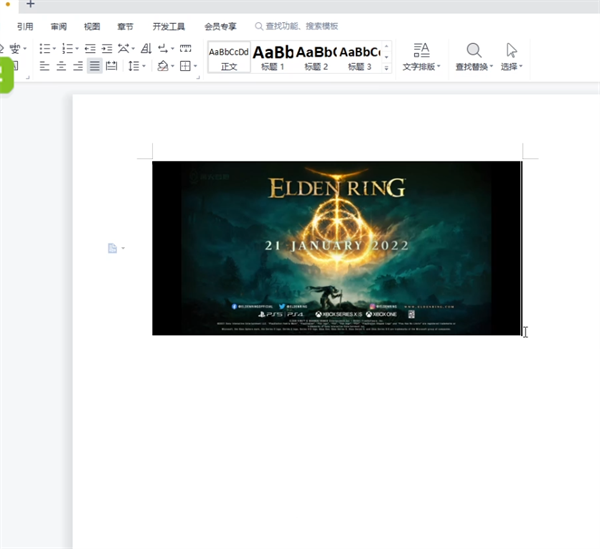This screenshot has width=600, height=549.
Task: Open the shading color dropdown arrow
Action: click(x=173, y=66)
